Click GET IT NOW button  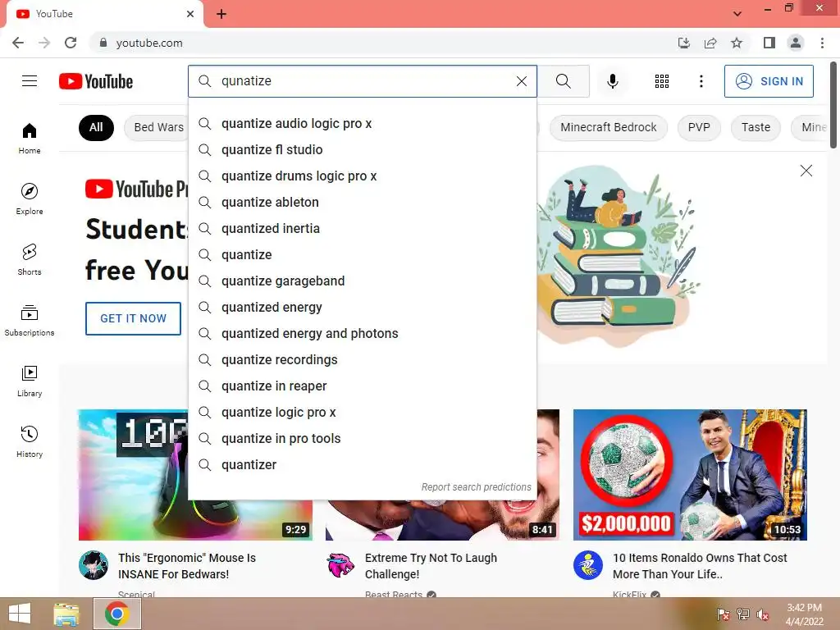click(133, 318)
